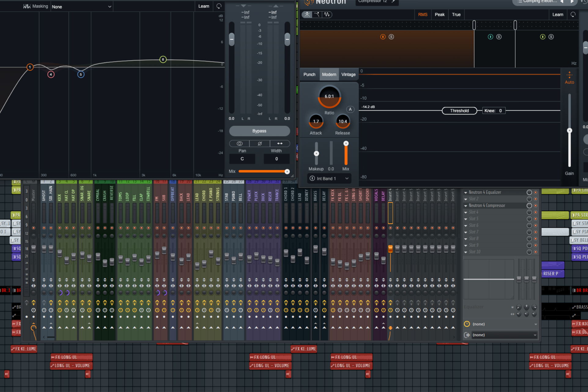Open the Comping Electri… preset browser button
Viewport: 588px width, 392px height.
point(537,2)
